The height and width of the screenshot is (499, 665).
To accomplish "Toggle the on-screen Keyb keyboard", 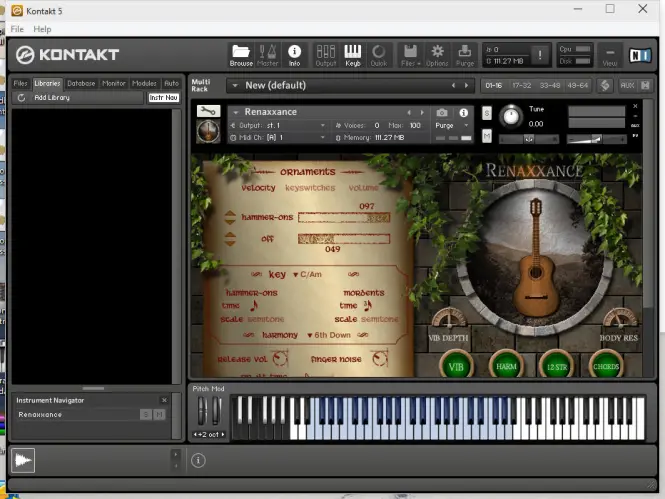I will click(352, 55).
